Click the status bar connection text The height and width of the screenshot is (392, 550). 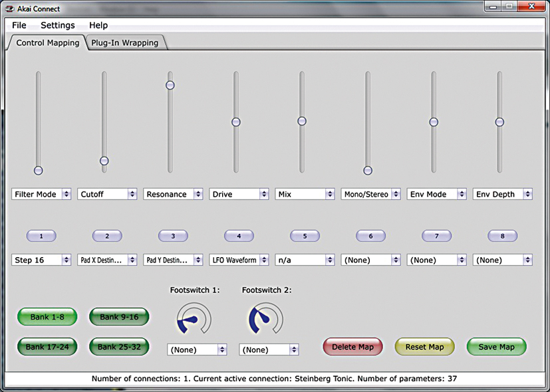point(274,378)
